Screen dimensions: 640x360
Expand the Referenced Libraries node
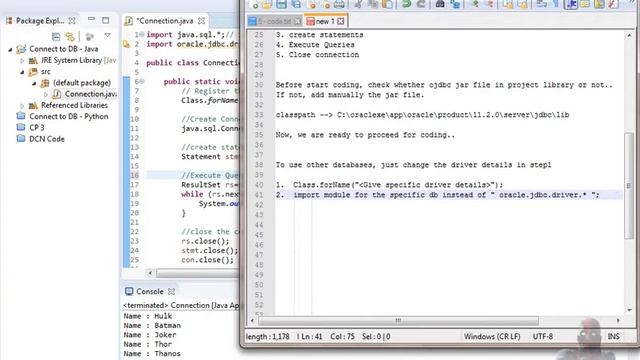point(22,105)
